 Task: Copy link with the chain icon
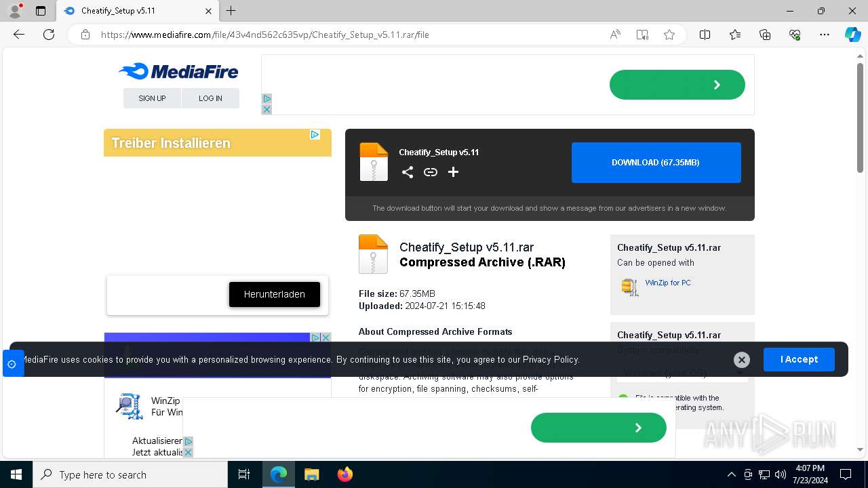click(431, 172)
